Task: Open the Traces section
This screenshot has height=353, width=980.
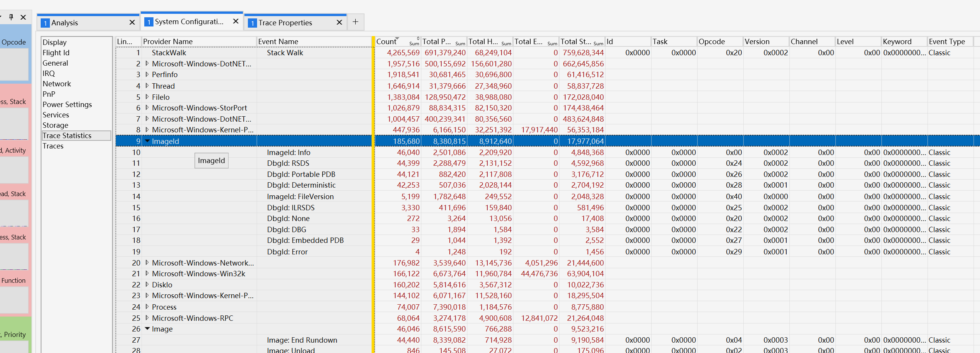Action: tap(53, 146)
